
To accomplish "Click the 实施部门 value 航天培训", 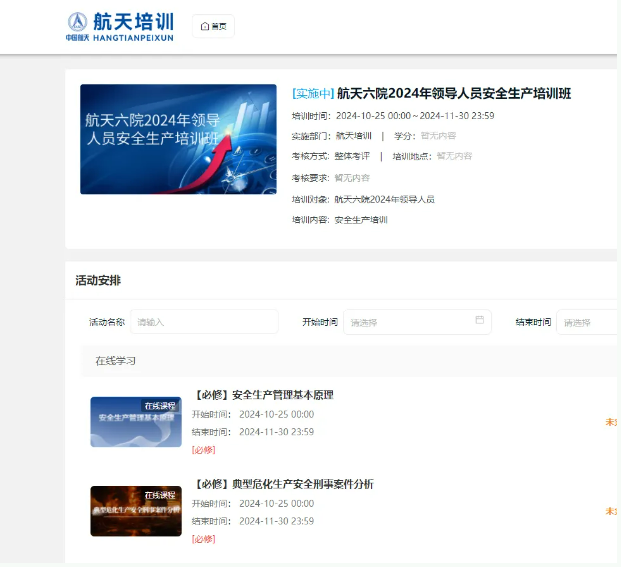I will (x=354, y=136).
